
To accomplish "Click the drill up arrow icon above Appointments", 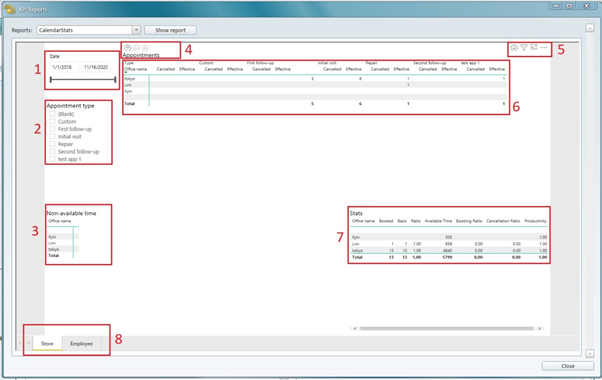I will 127,48.
